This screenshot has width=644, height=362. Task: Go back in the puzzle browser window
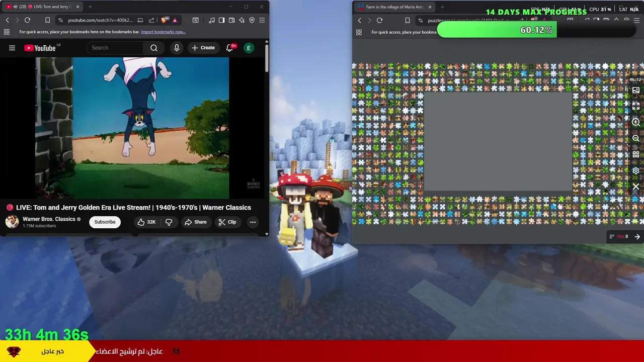359,20
